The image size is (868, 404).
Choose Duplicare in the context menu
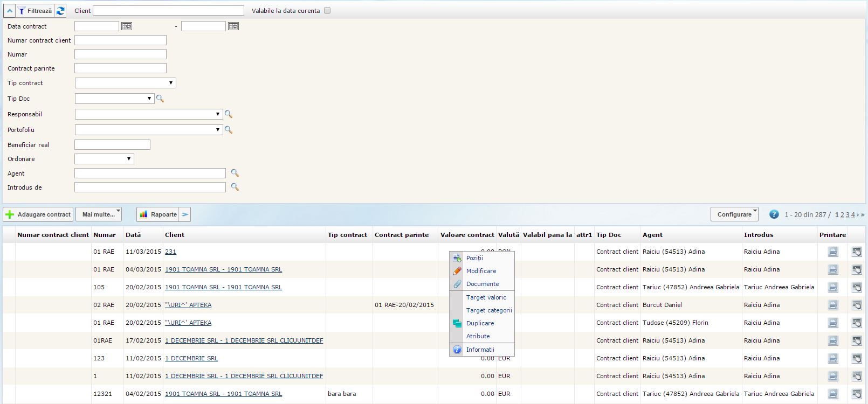click(x=480, y=323)
